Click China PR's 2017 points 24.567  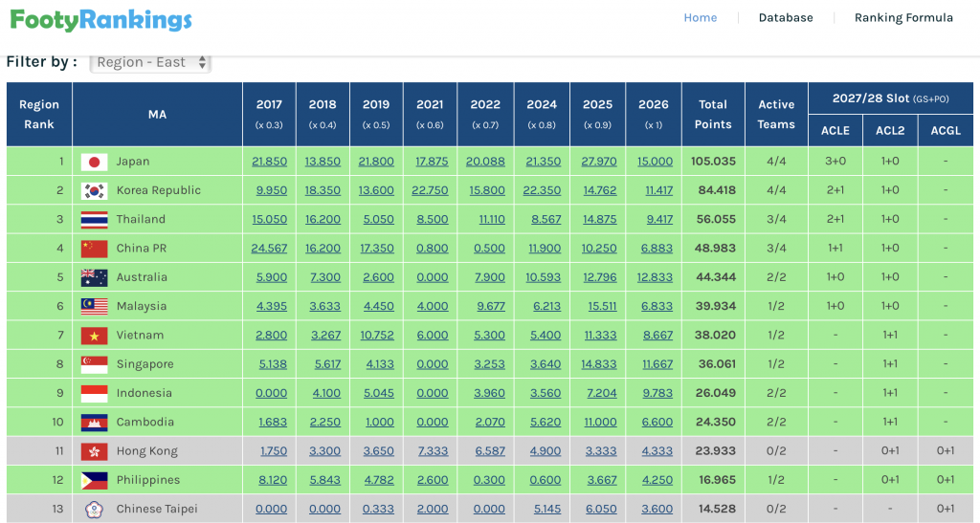(x=269, y=249)
